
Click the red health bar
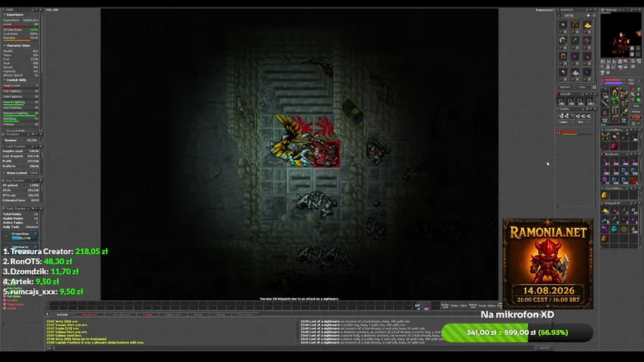615,80
